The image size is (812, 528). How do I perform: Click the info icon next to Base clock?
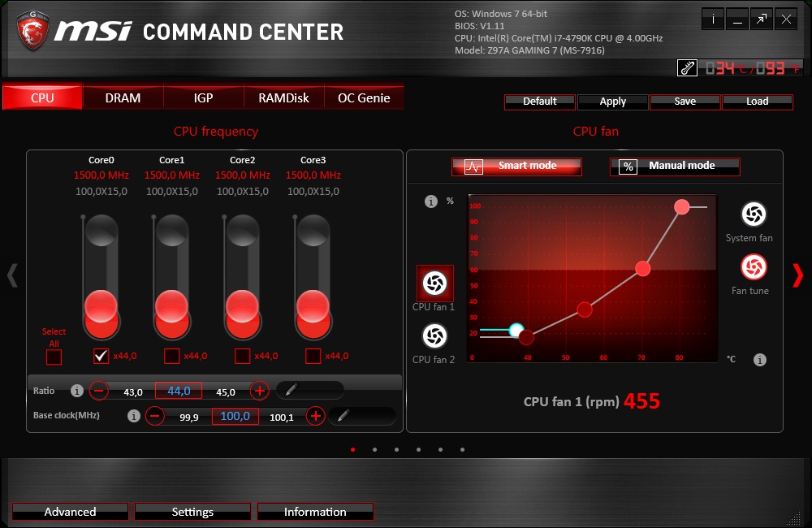[x=134, y=416]
